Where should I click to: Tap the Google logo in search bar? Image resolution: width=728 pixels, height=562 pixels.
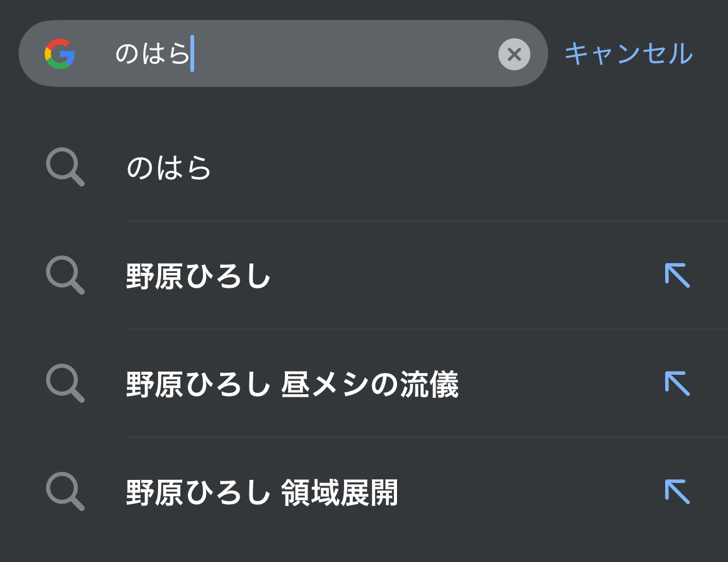[60, 53]
